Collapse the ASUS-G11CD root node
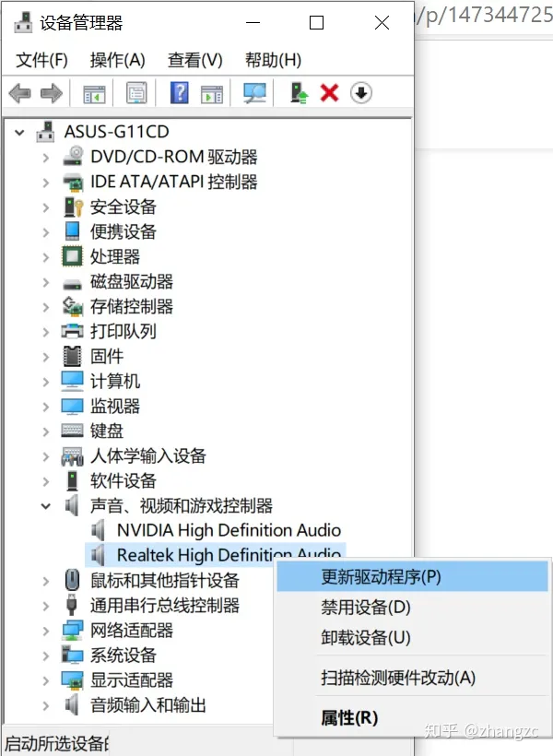The height and width of the screenshot is (756, 553). tap(19, 133)
